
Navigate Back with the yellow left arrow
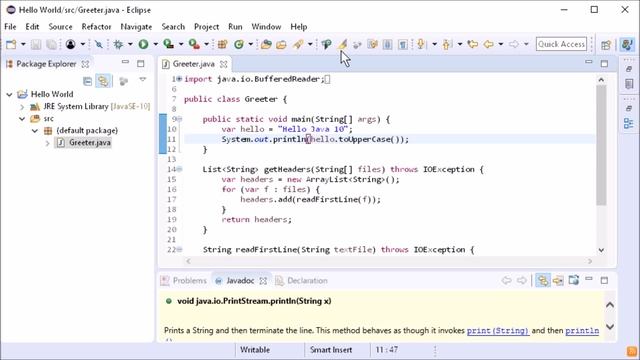pos(488,44)
